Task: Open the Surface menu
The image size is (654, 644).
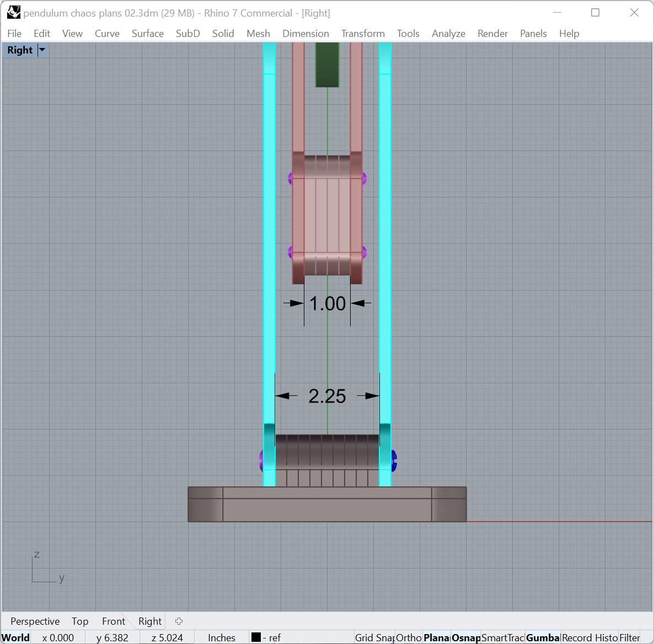Action: (148, 34)
